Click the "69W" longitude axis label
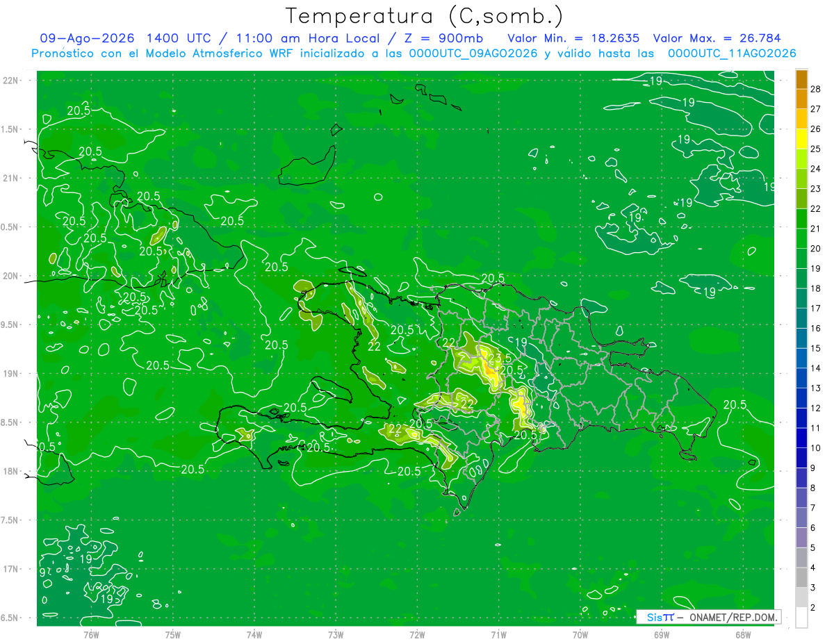Screen dimensions: 834x644 pyautogui.click(x=661, y=635)
